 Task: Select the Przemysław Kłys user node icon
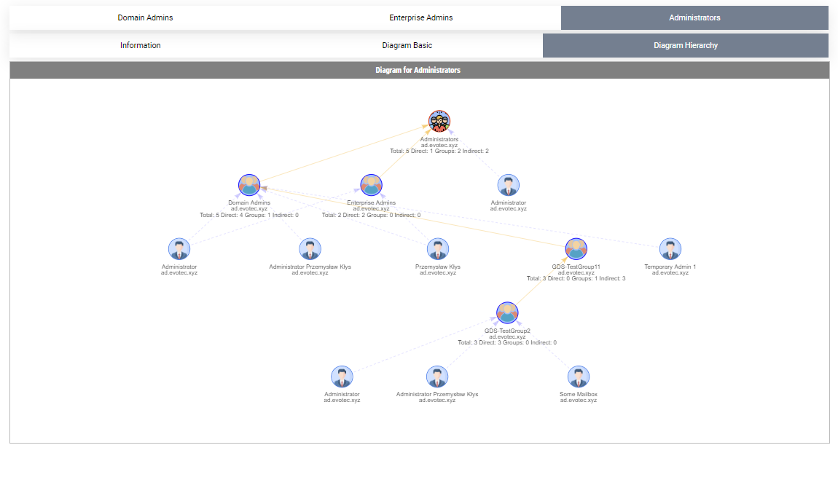[x=437, y=248]
